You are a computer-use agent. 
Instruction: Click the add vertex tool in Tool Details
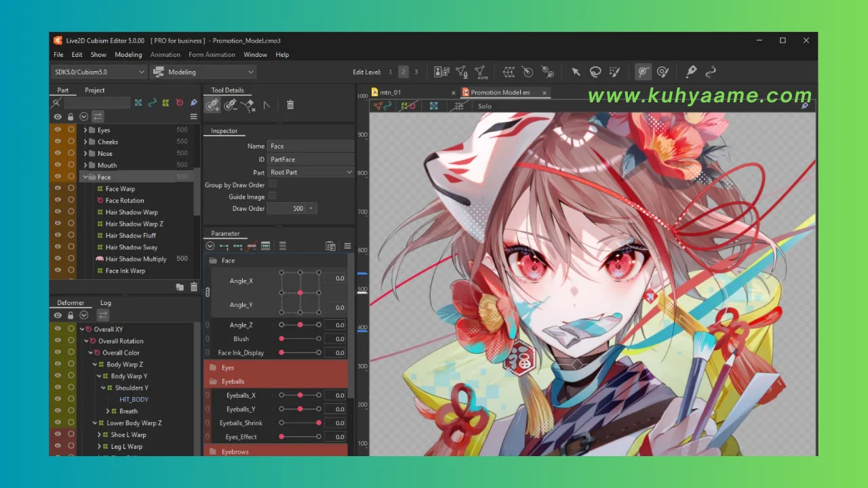(213, 104)
